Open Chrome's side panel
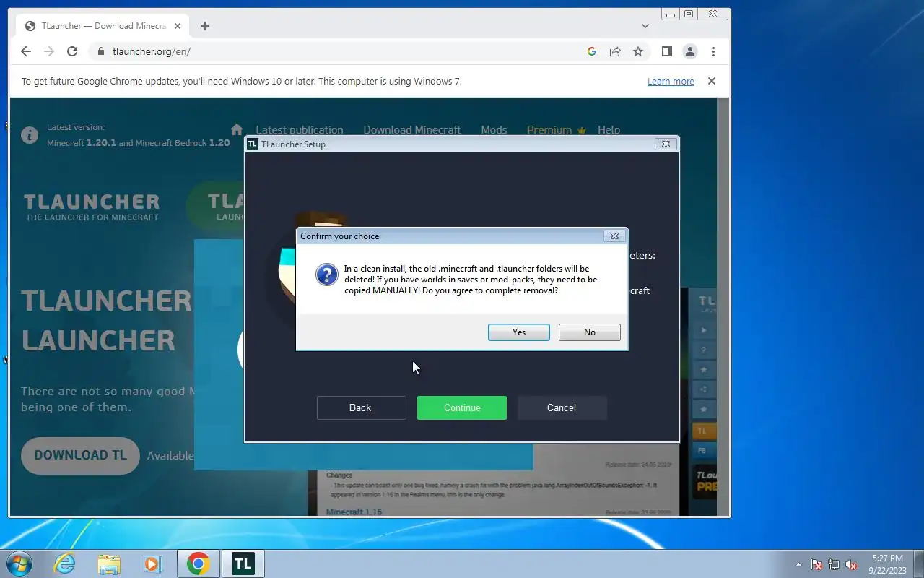This screenshot has height=578, width=924. 667,51
